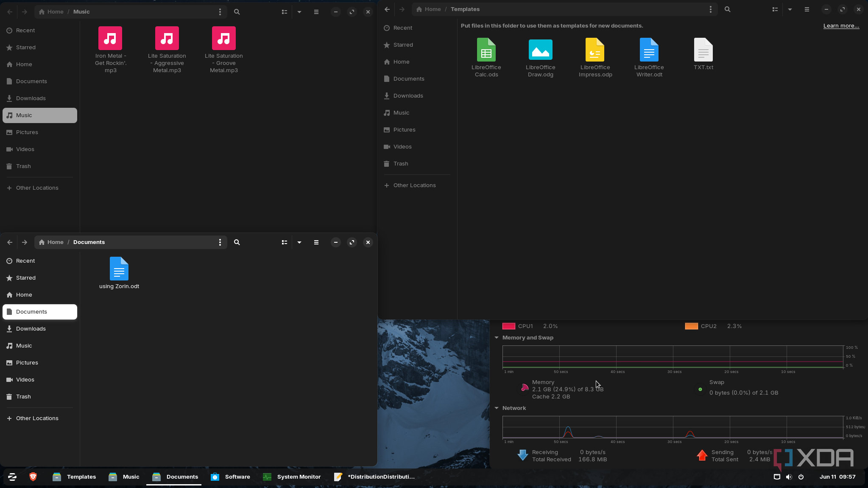Image resolution: width=868 pixels, height=488 pixels.
Task: Go back in Templates window
Action: 387,9
